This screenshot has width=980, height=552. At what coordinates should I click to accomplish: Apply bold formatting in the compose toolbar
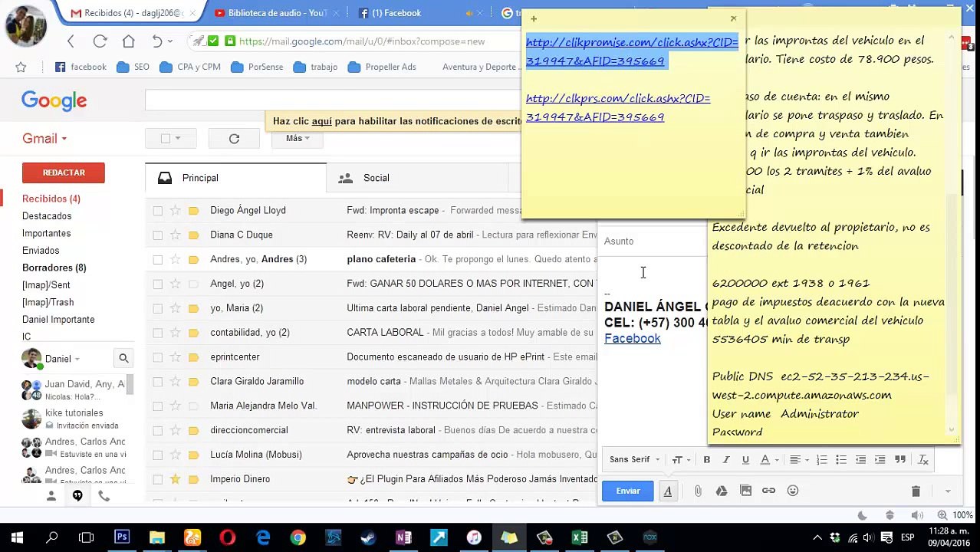point(706,460)
